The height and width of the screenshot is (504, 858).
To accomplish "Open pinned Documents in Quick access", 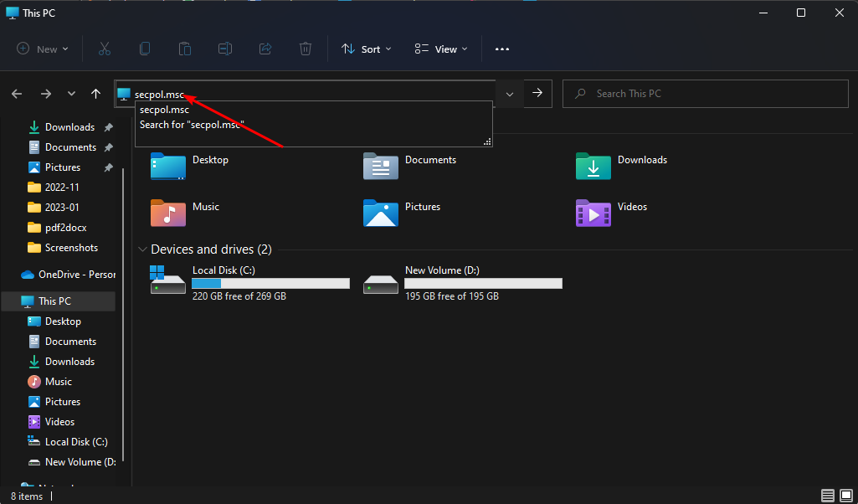I will point(70,147).
